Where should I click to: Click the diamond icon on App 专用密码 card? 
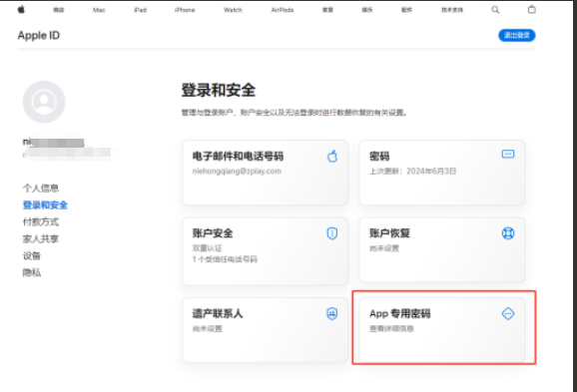(x=508, y=313)
